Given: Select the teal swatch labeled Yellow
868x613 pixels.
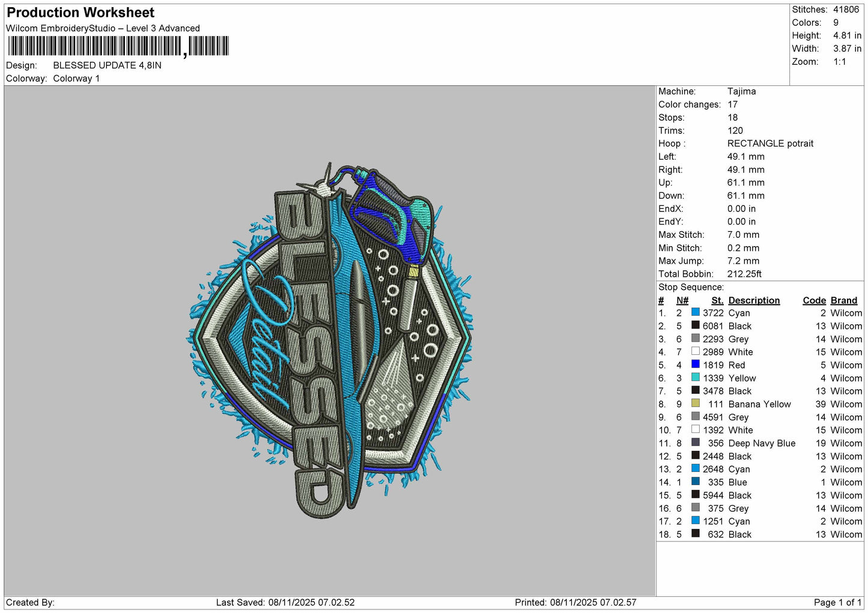Looking at the screenshot, I should coord(695,378).
